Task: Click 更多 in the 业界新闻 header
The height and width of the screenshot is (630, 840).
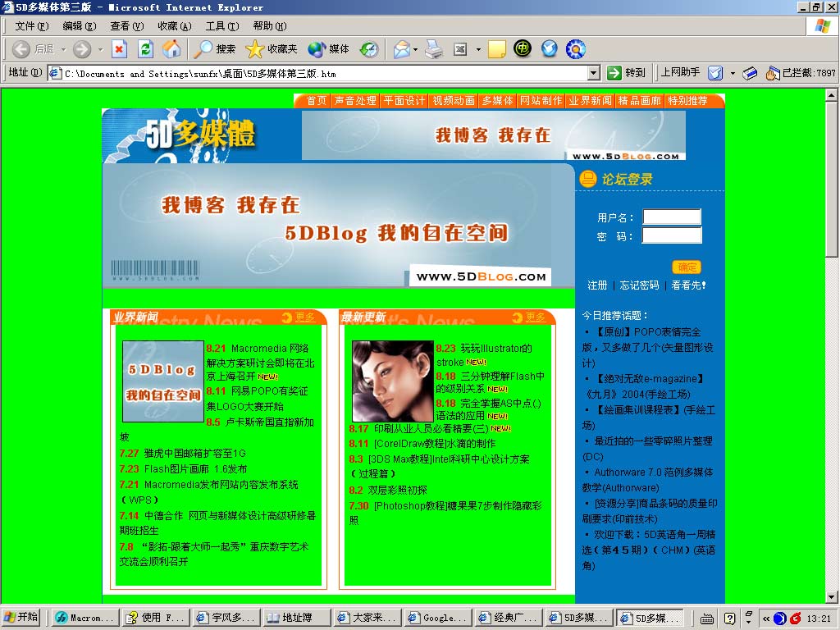Action: click(x=305, y=317)
